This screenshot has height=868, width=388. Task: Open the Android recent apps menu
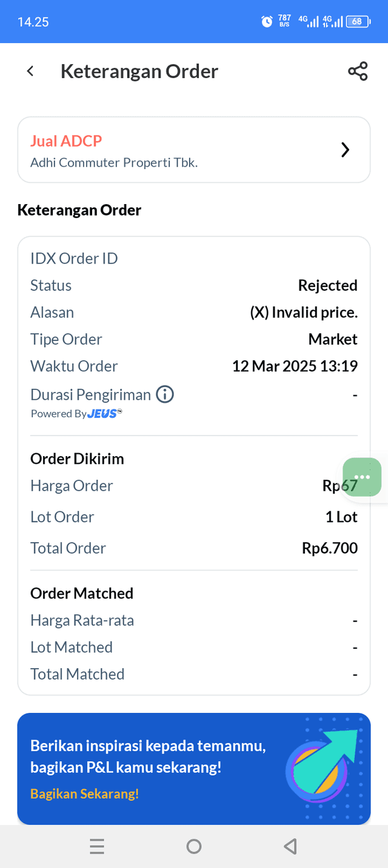coord(97,846)
